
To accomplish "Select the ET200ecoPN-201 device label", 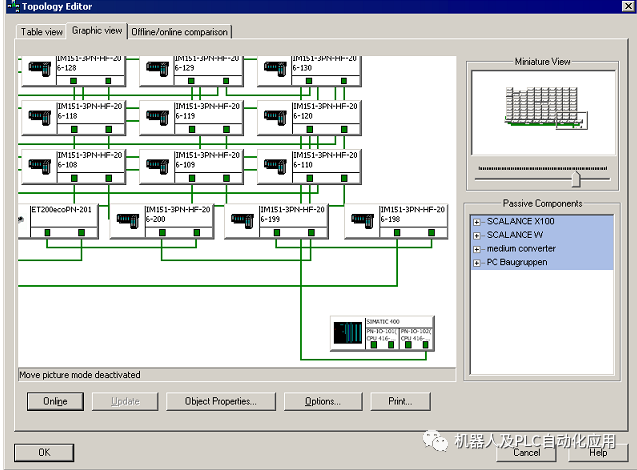I will 61,210.
